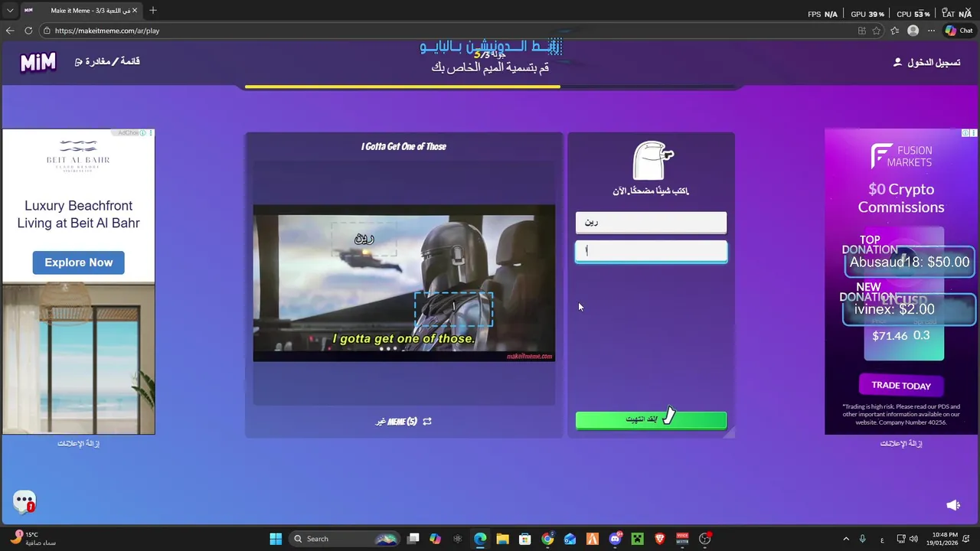Add page to favorites star icon

pos(877,31)
